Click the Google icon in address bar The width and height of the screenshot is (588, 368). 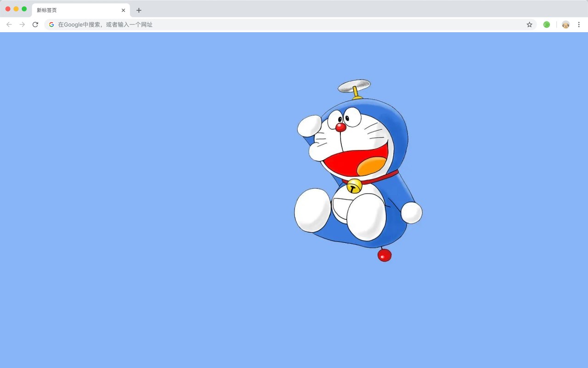pos(51,24)
